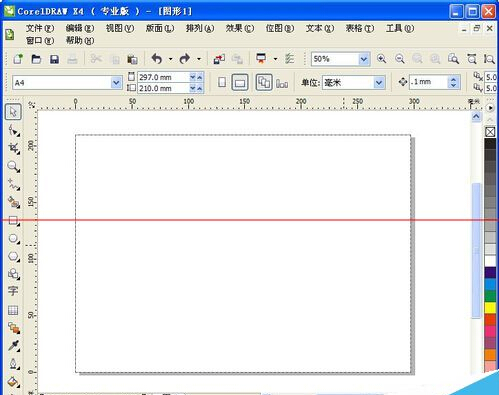This screenshot has width=499, height=395.
Task: Select the Crop tool
Action: click(x=13, y=148)
